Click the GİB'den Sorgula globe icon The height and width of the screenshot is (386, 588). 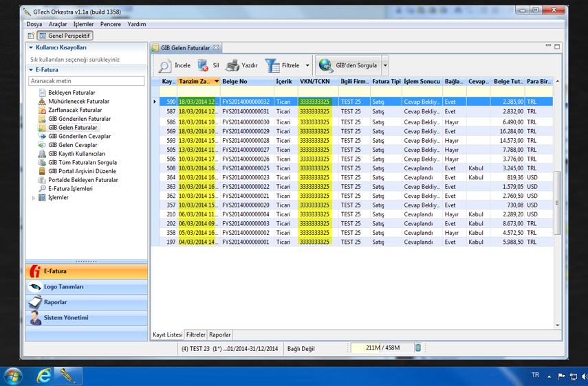point(325,65)
